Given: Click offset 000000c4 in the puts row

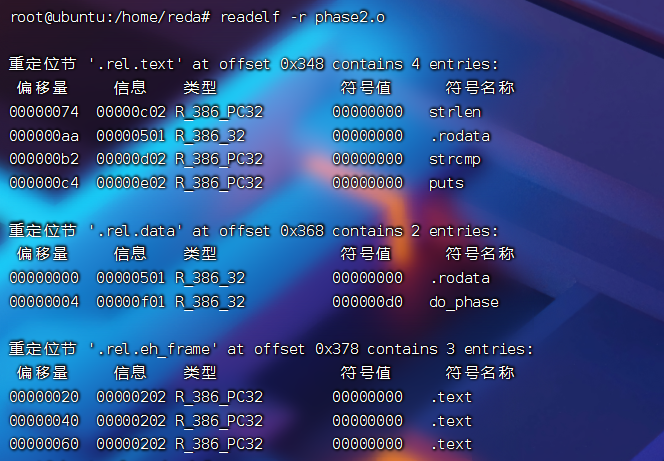Looking at the screenshot, I should click(x=44, y=183).
